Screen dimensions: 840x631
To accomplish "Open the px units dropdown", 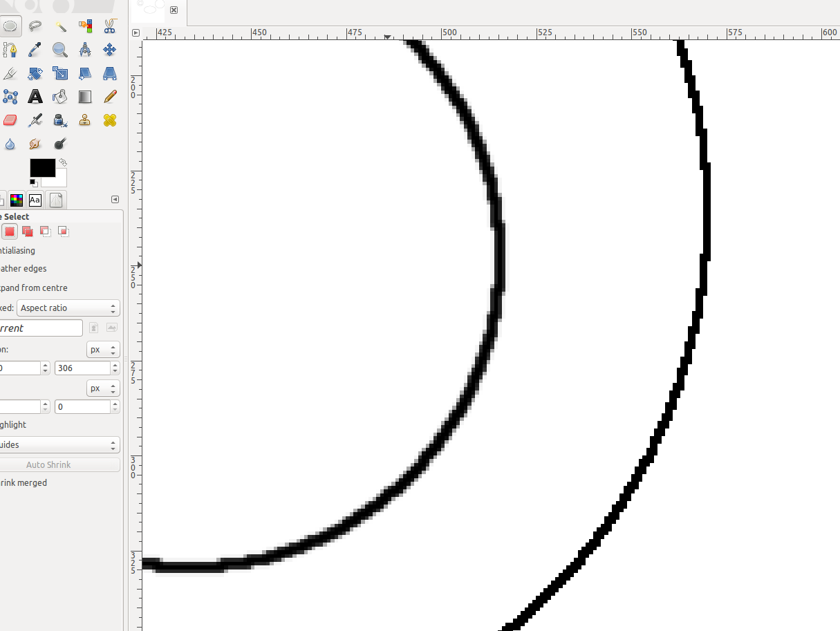I will 102,349.
